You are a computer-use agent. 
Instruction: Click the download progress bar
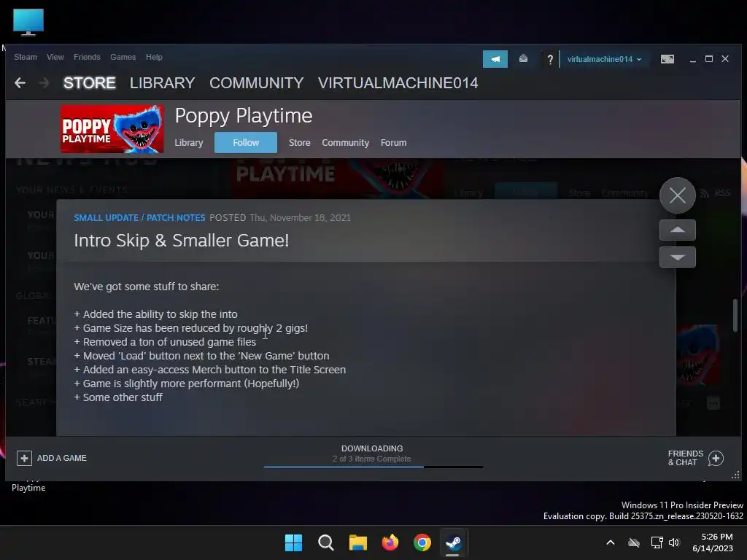click(x=373, y=467)
